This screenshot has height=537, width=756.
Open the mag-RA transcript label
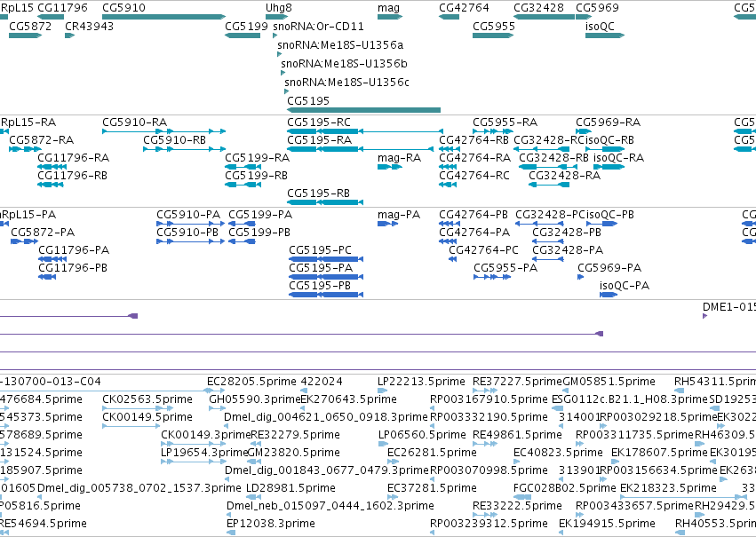click(399, 158)
